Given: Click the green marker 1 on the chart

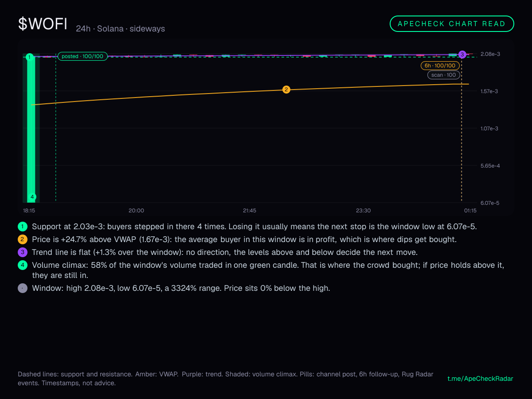Looking at the screenshot, I should [30, 57].
